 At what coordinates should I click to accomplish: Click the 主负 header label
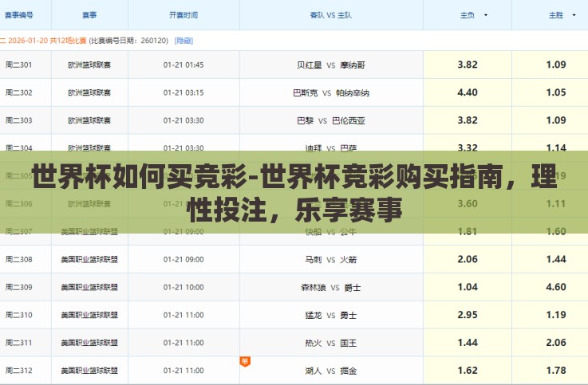pos(468,15)
